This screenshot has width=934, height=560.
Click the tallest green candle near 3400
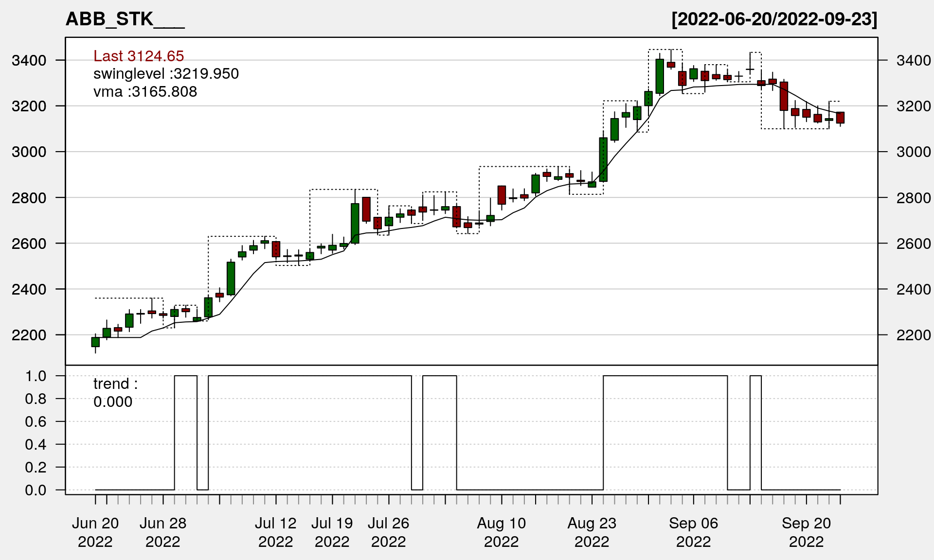[660, 76]
